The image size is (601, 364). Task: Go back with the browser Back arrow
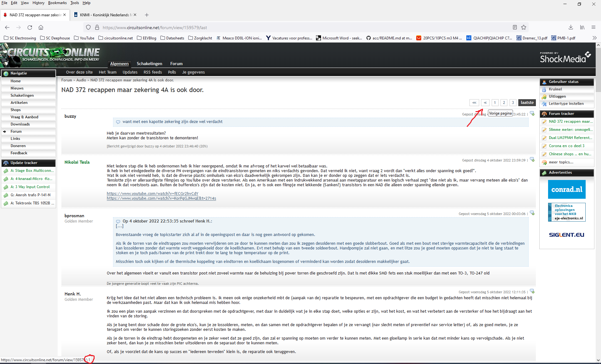coord(7,28)
